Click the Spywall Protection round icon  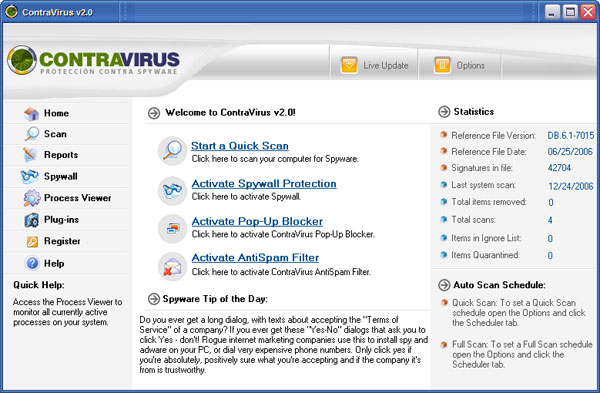172,191
